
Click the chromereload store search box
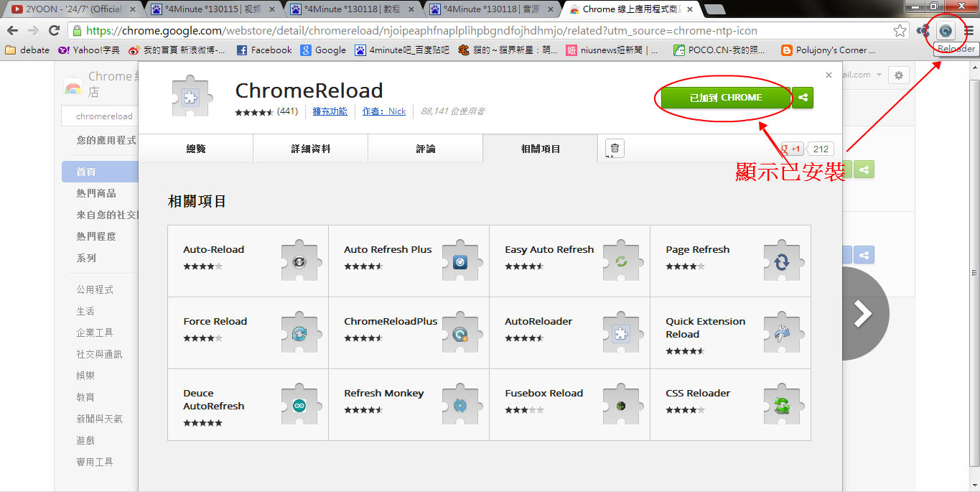(x=99, y=116)
